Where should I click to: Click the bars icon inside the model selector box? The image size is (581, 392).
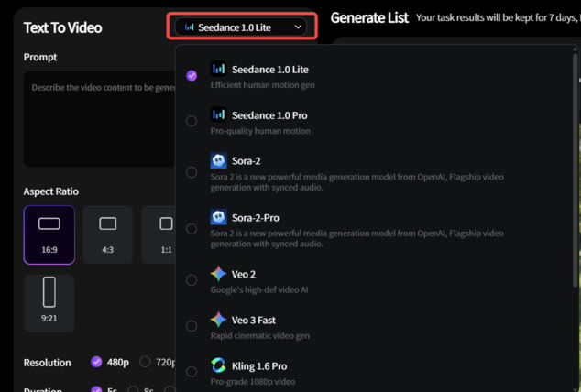pos(189,27)
